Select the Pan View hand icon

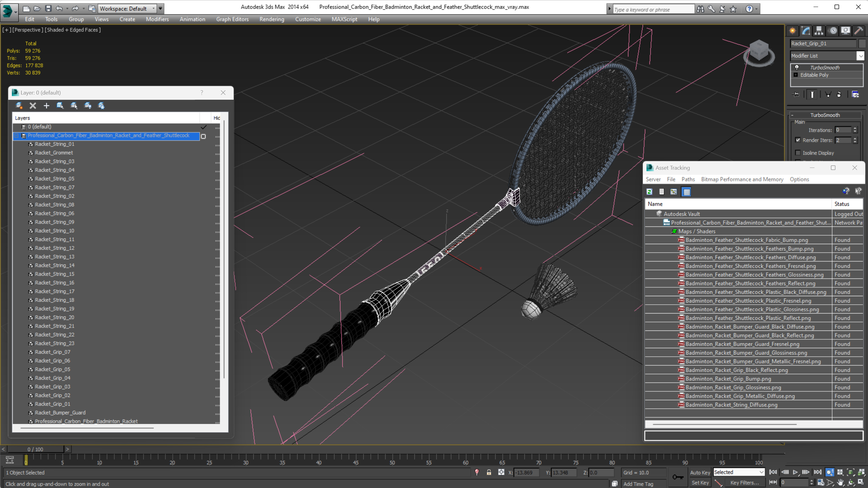[840, 483]
